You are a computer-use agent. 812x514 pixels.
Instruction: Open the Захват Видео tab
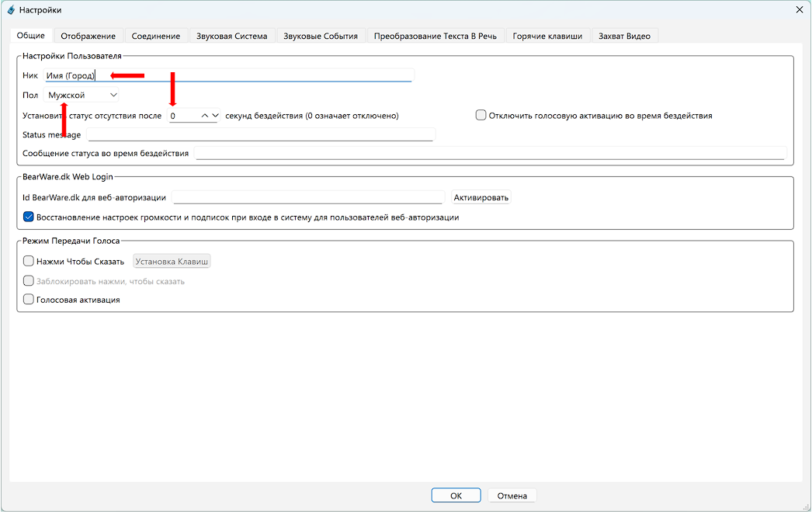tap(624, 36)
